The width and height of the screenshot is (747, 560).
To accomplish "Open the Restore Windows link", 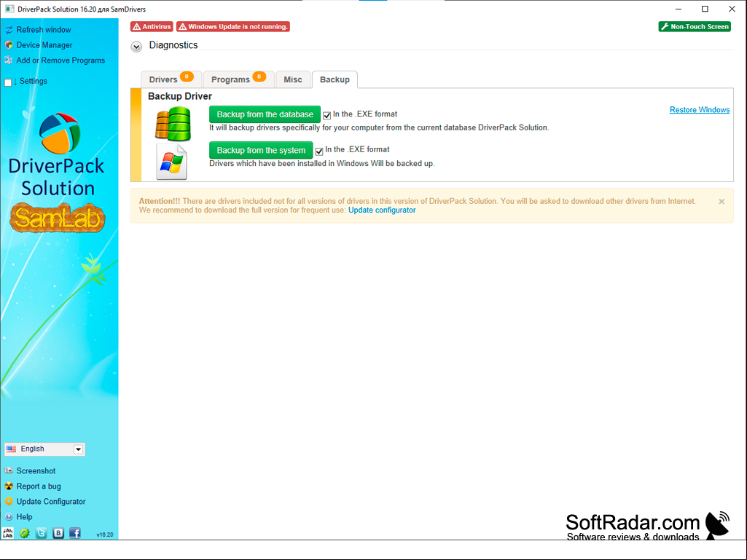I will pos(700,110).
